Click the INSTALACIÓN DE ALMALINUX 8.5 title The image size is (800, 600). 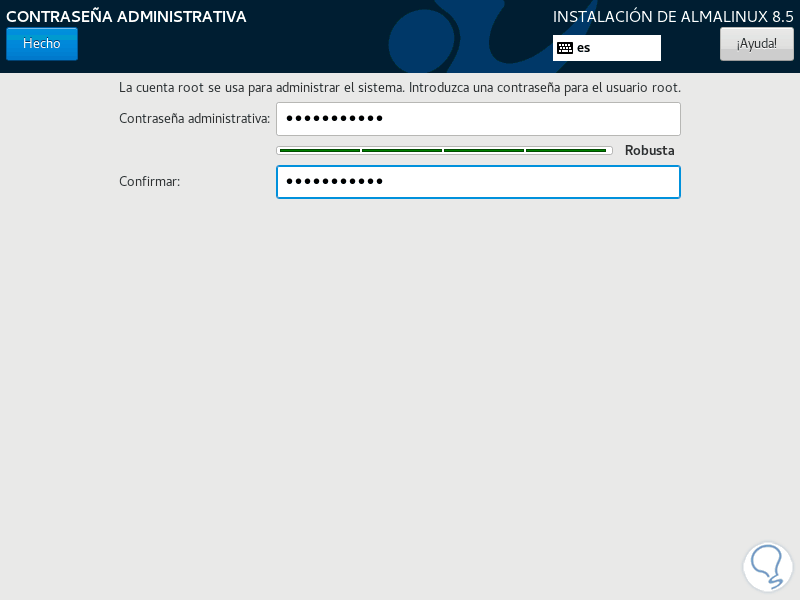point(673,16)
